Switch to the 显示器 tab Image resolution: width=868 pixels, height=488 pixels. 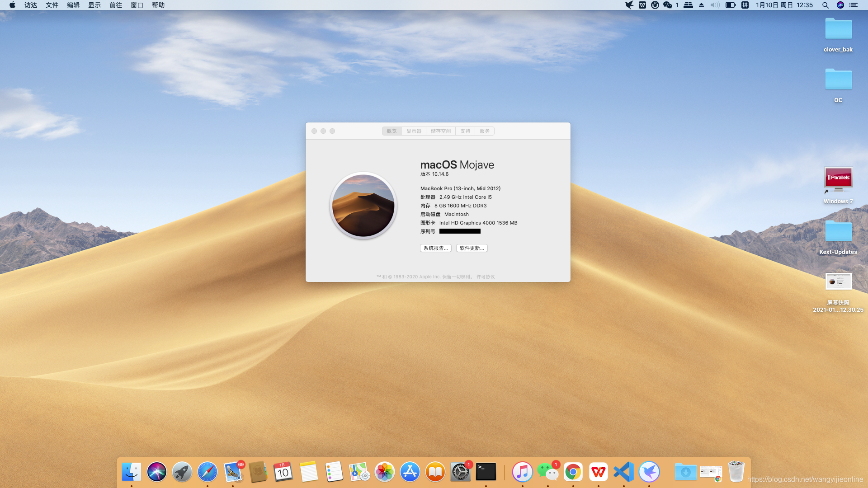pyautogui.click(x=414, y=131)
